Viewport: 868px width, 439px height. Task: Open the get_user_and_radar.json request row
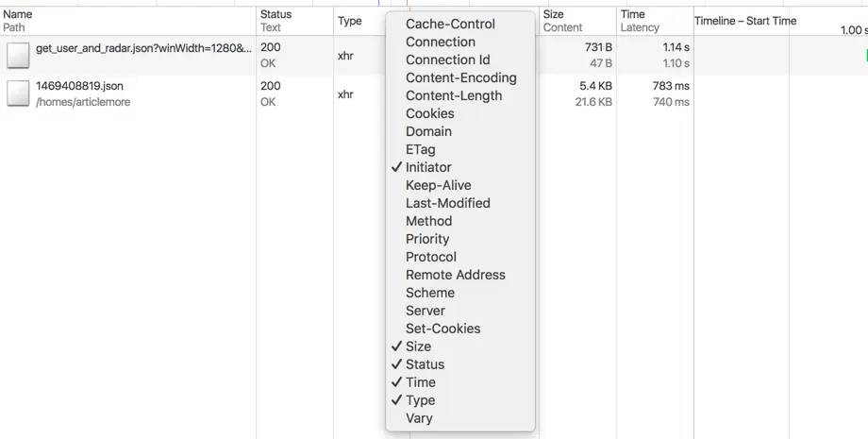(434, 56)
